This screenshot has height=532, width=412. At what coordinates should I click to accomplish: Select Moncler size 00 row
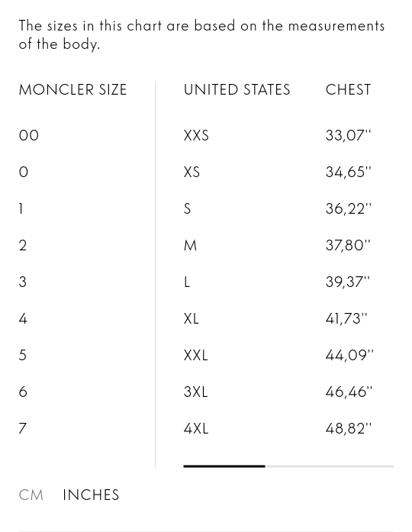click(28, 135)
